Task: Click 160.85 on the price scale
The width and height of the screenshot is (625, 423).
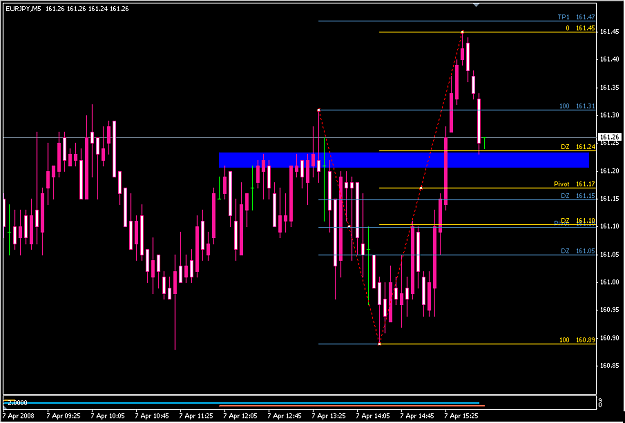Action: [608, 366]
